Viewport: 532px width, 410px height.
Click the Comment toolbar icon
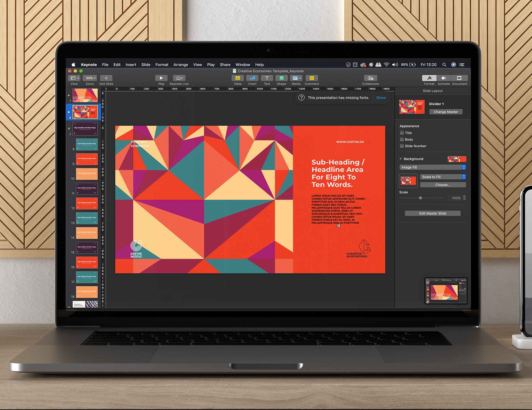click(312, 78)
